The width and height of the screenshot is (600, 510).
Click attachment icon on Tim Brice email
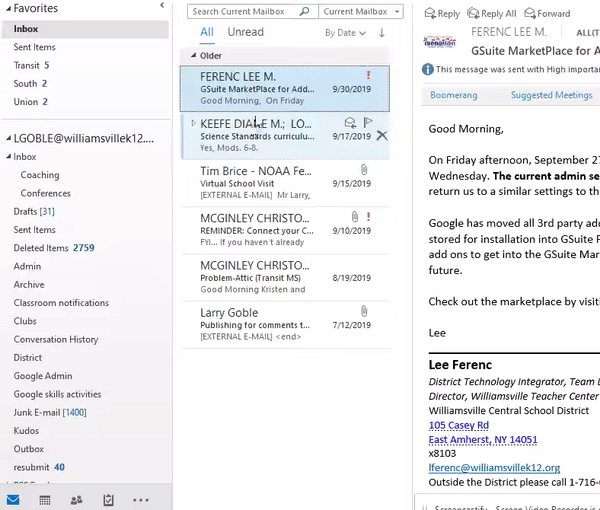pos(364,169)
